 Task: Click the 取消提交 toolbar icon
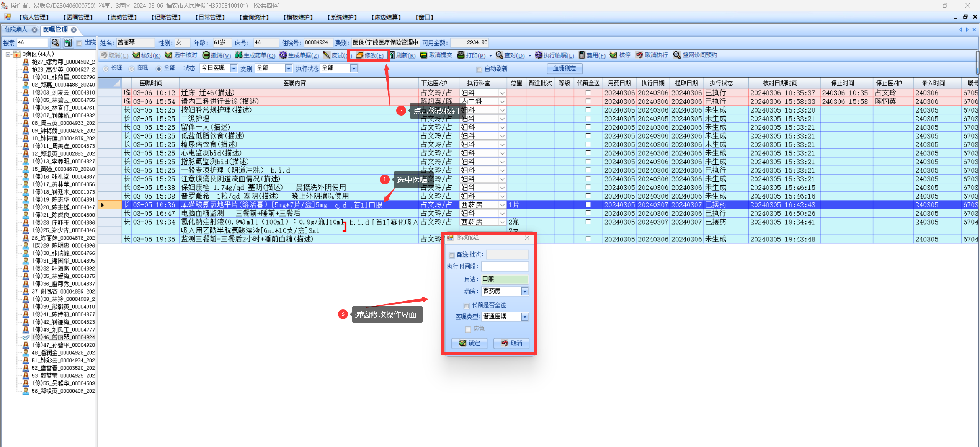point(423,55)
